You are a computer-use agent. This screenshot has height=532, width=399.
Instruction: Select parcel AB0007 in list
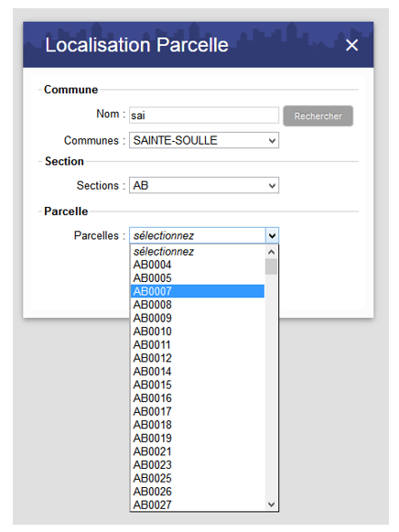point(198,291)
